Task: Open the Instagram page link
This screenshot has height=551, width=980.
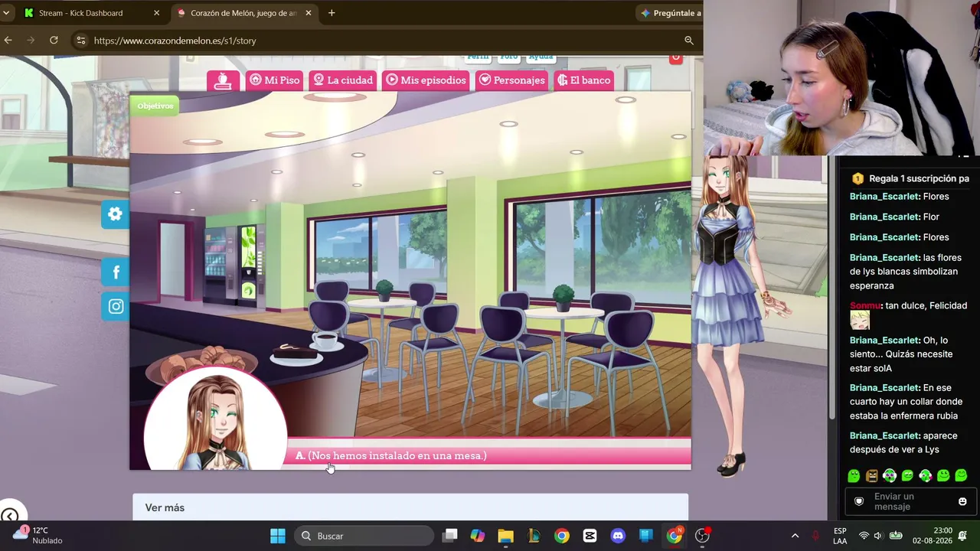Action: 116,306
